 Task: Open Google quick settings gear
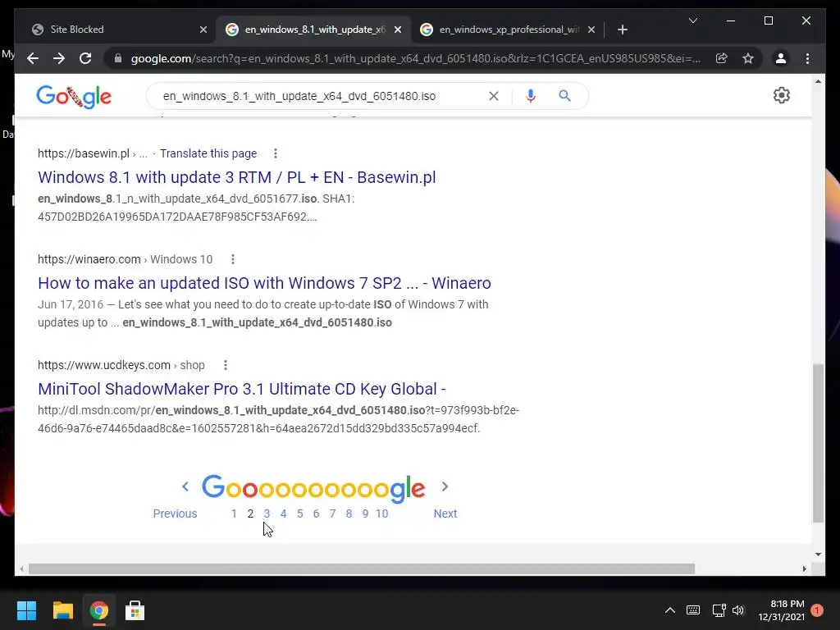click(x=782, y=95)
